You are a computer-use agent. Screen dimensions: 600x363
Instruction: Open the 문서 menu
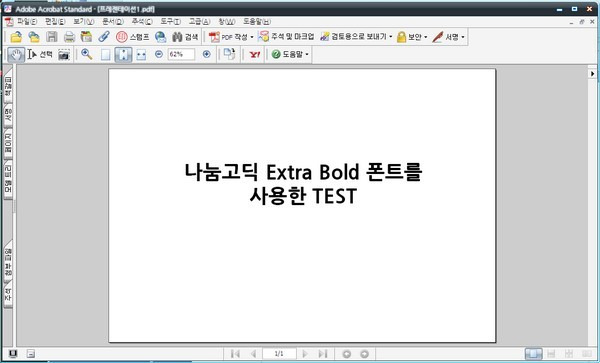(112, 21)
